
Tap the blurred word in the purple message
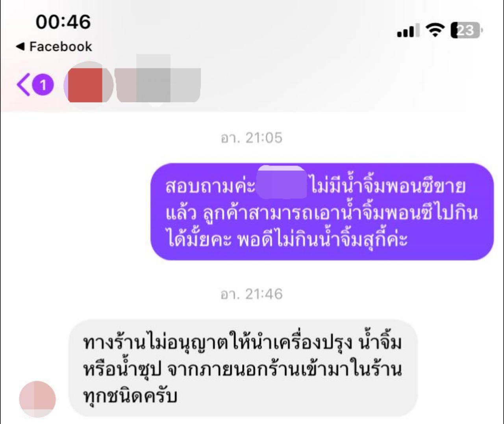(282, 182)
